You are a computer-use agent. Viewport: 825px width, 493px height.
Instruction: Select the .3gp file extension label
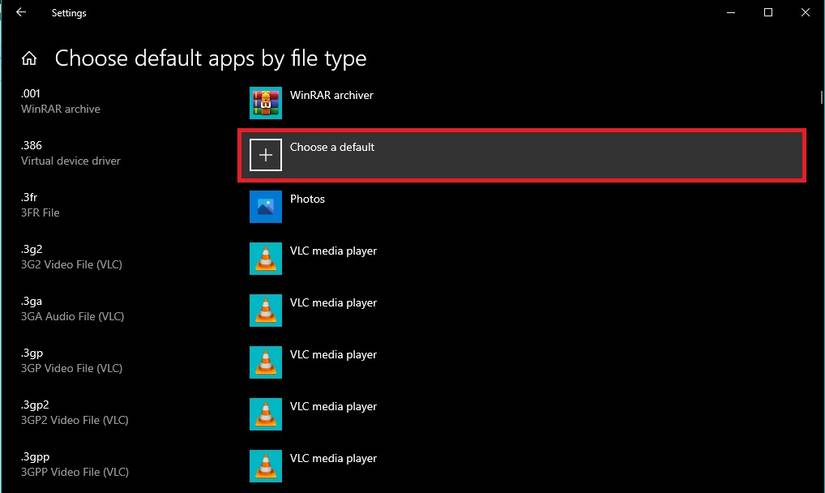(x=32, y=353)
